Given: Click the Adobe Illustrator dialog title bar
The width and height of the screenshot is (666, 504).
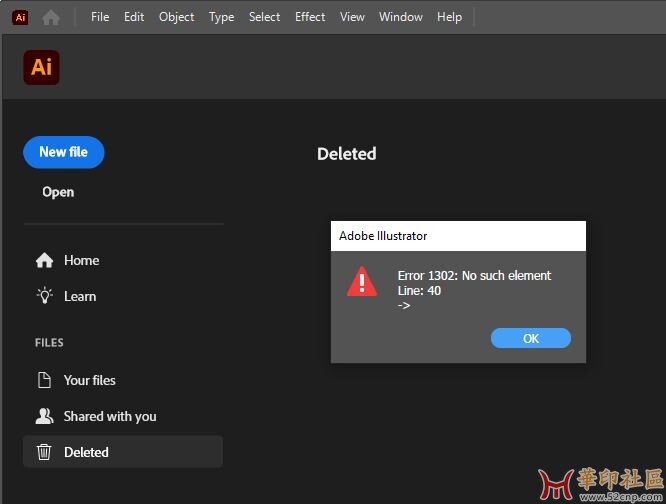Looking at the screenshot, I should click(458, 236).
